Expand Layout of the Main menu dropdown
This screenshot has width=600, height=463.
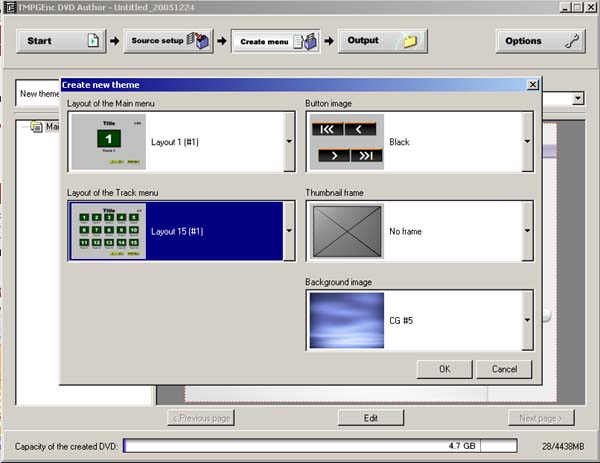coord(289,142)
